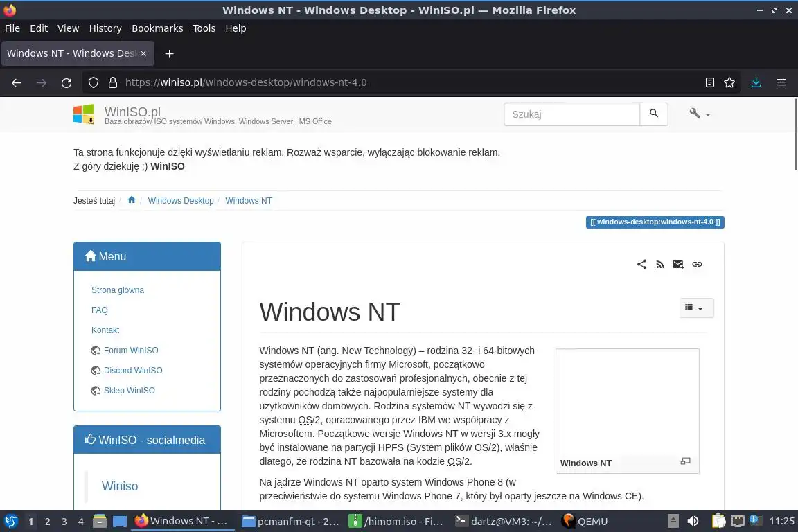
Task: Focus the Szukaj search field
Action: click(x=572, y=114)
